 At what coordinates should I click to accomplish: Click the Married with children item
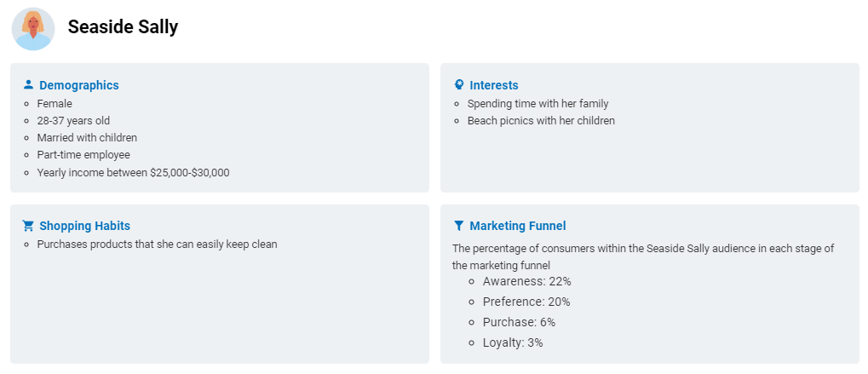click(87, 138)
